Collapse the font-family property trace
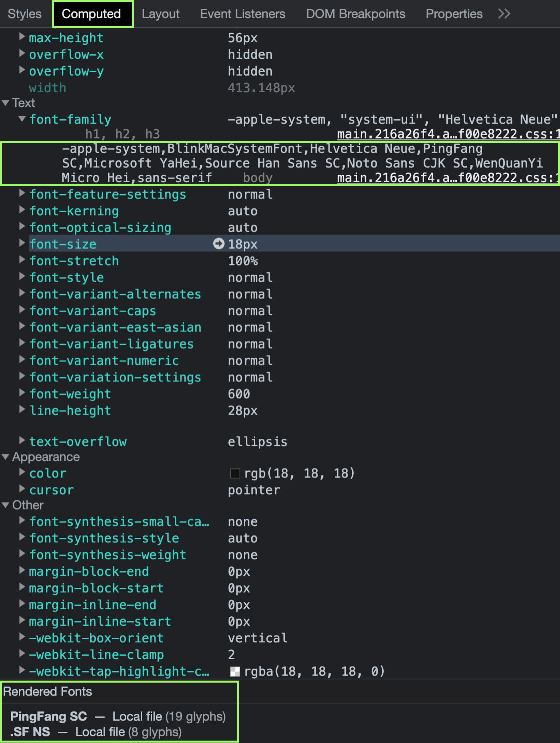 coord(22,119)
